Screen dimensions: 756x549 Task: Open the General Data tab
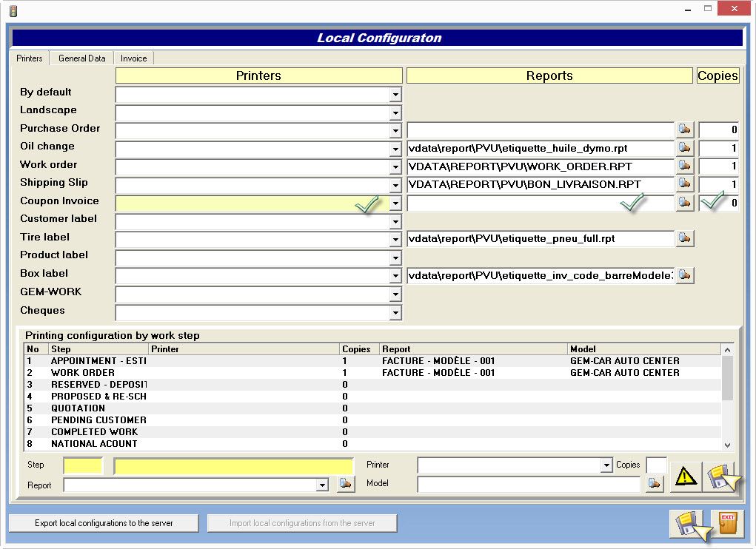click(82, 58)
